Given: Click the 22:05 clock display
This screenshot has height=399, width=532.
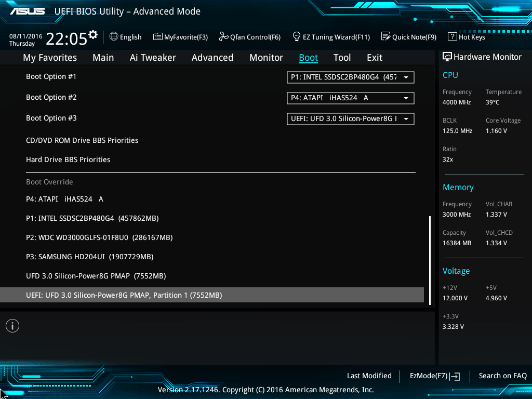Looking at the screenshot, I should 66,38.
